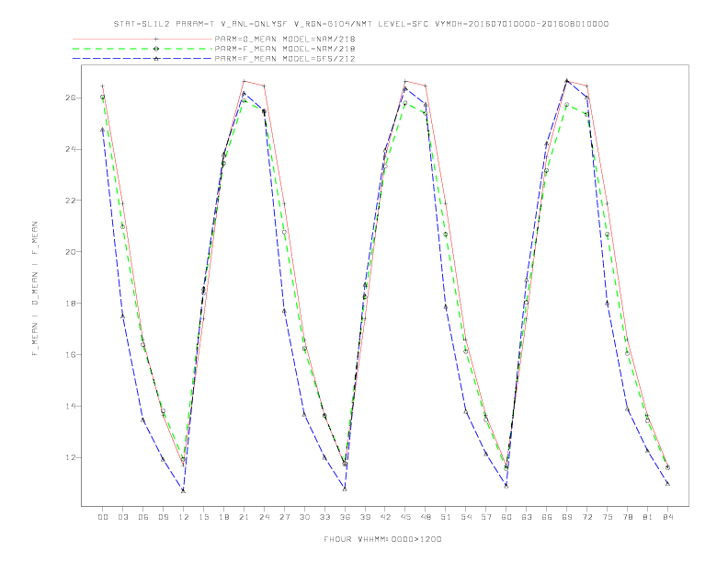Click forecast hour label 03 on x-axis
The height and width of the screenshot is (563, 728).
122,517
